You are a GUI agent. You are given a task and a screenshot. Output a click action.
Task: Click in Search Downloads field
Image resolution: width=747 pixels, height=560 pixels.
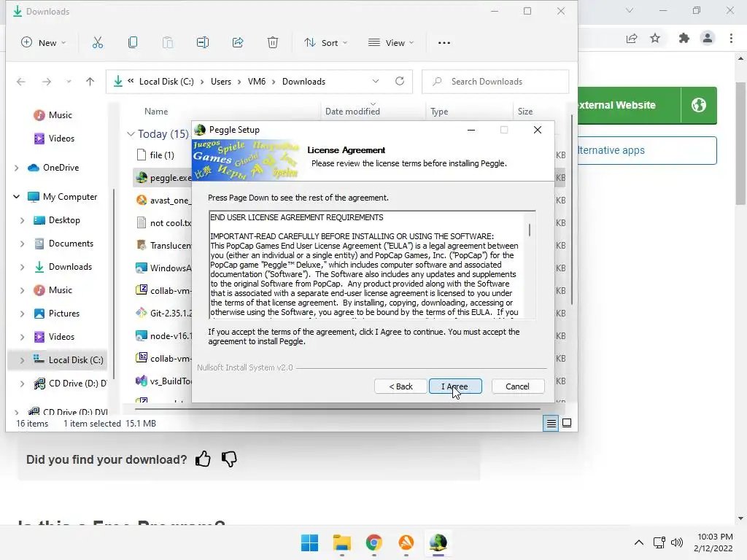[x=495, y=82]
